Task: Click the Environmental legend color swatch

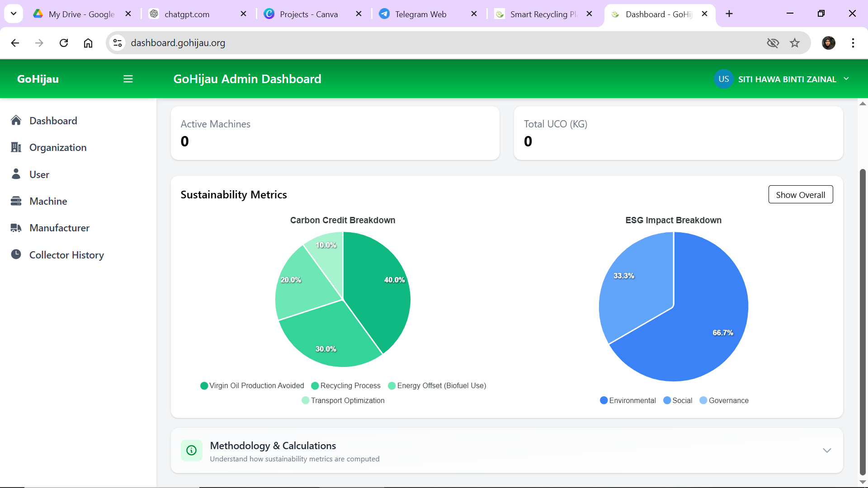Action: (604, 400)
